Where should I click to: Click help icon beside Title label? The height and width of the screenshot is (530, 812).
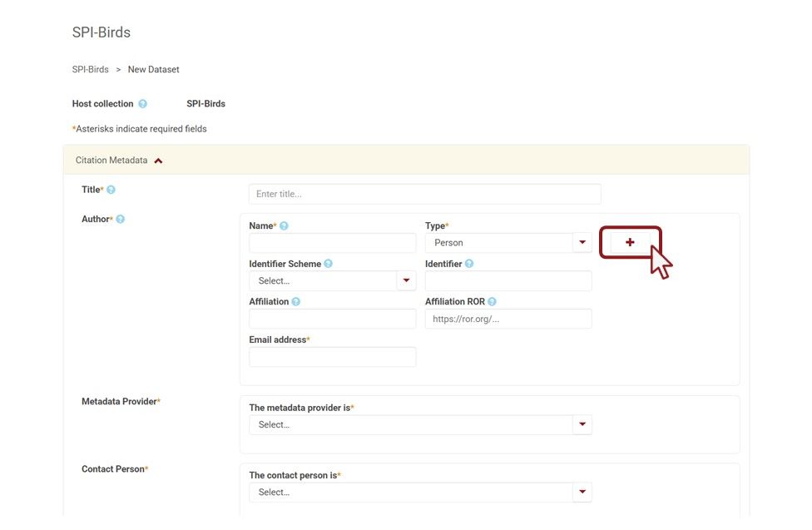tap(111, 190)
